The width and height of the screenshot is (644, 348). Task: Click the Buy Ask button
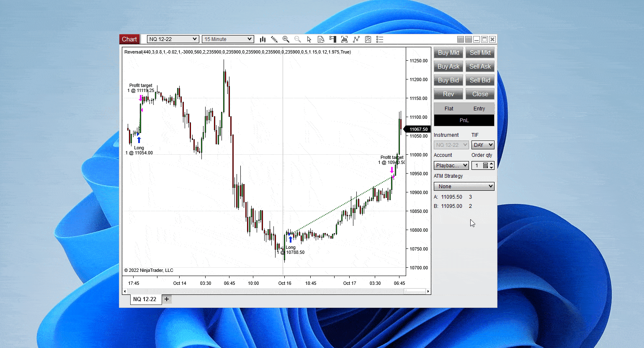tap(448, 67)
